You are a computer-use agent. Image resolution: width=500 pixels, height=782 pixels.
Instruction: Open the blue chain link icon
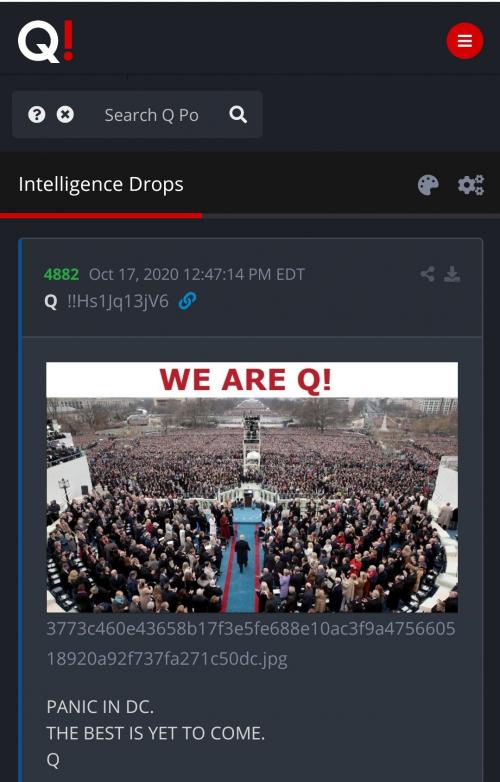click(187, 301)
